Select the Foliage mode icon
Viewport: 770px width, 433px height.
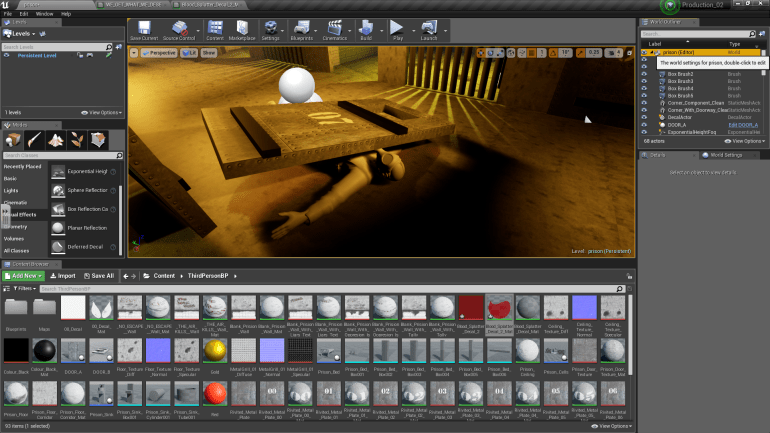pos(77,140)
